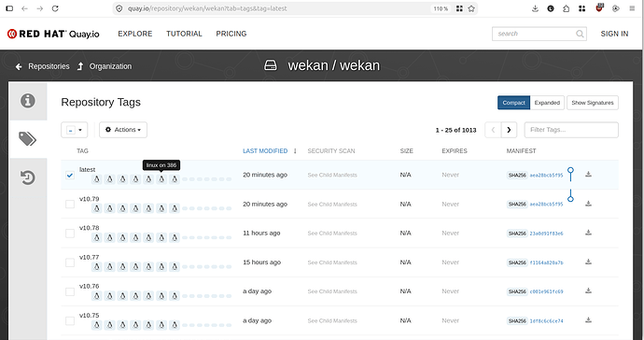Click the first penguin icon under v10.76
This screenshot has height=340, width=644.
(x=96, y=296)
